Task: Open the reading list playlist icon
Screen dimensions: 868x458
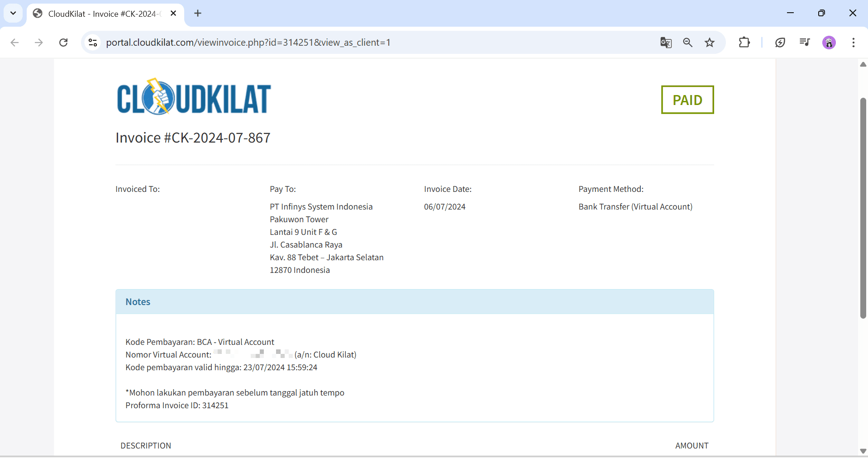Action: coord(804,42)
